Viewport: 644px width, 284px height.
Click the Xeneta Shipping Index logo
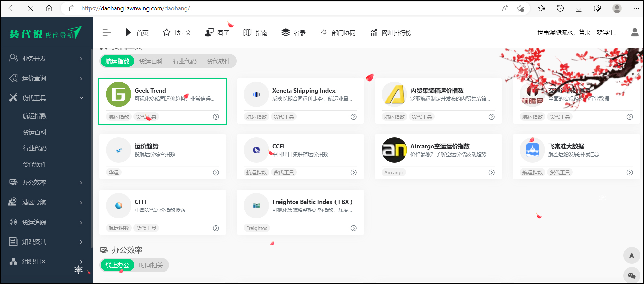pos(256,94)
